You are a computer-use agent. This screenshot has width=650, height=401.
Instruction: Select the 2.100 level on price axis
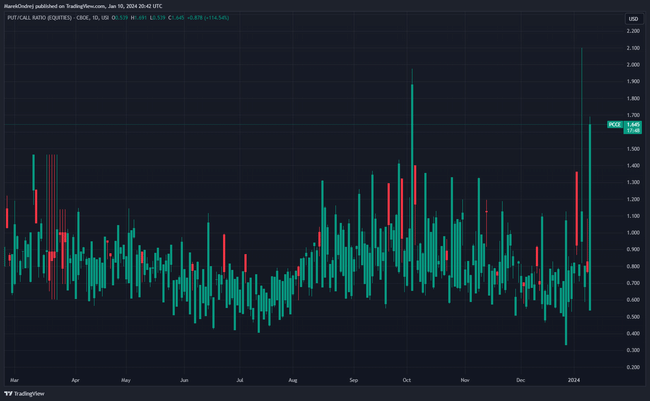[633, 48]
